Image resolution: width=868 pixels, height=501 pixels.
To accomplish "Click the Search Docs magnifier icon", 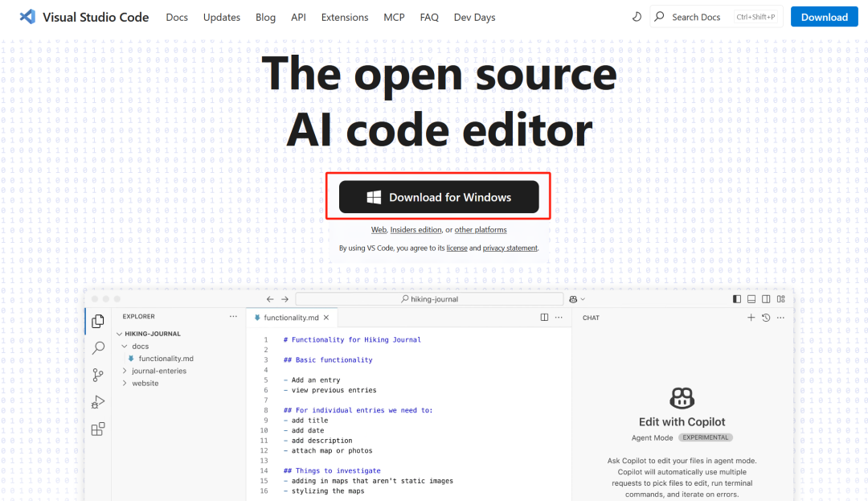I will click(x=659, y=17).
